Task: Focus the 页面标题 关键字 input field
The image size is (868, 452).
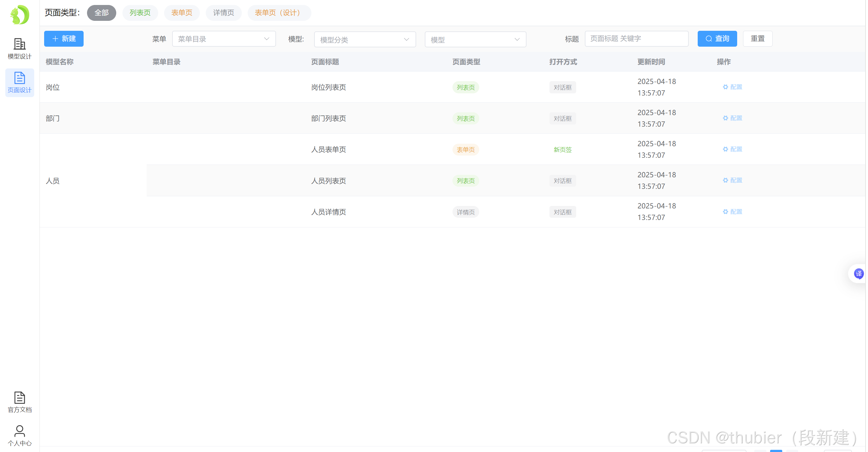Action: pos(636,39)
